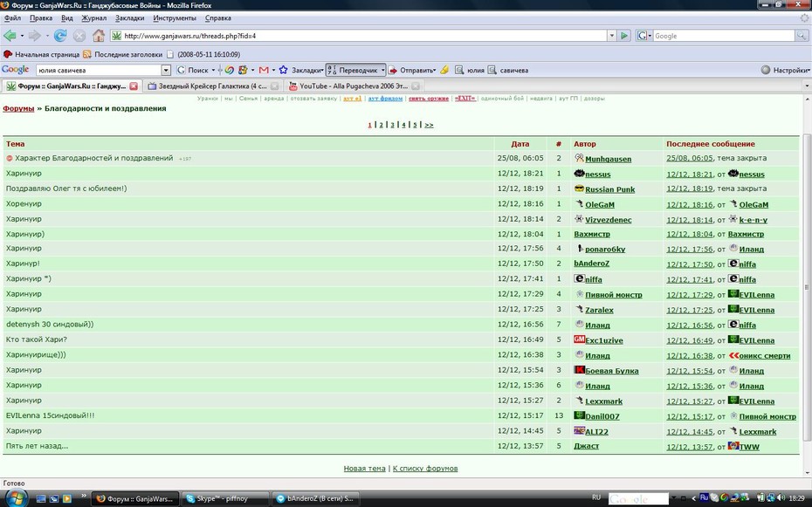Image resolution: width=812 pixels, height=507 pixels.
Task: Open the Gmail icon in Google Toolbar
Action: click(264, 70)
